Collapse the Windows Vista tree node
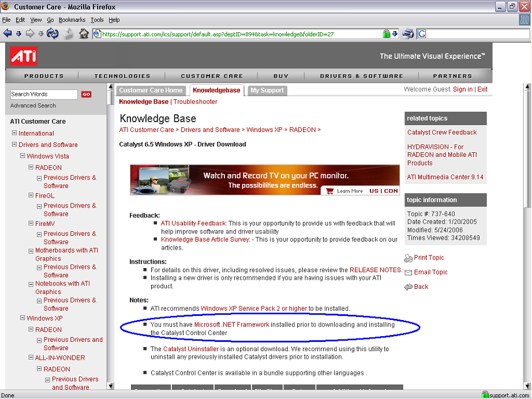This screenshot has height=399, width=532. click(23, 156)
